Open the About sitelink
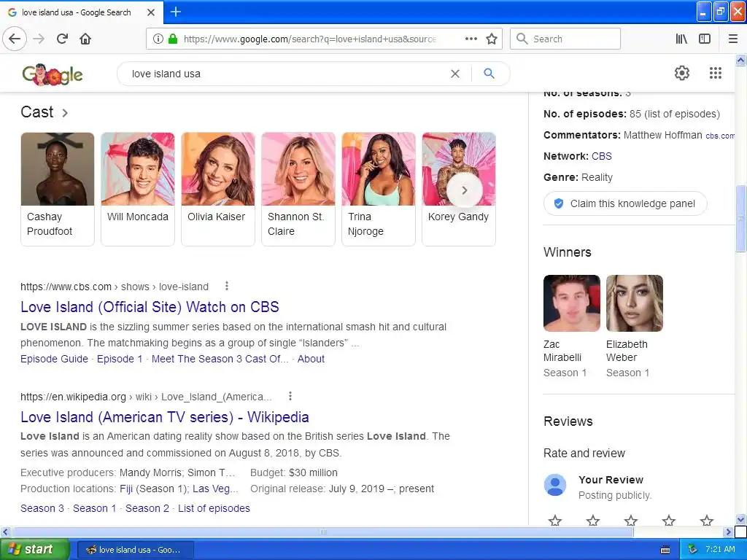This screenshot has width=747, height=560. click(x=311, y=359)
